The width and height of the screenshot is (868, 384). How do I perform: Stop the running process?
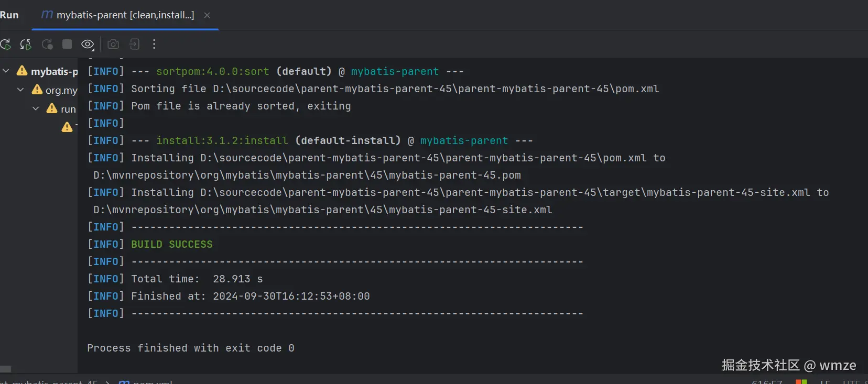pyautogui.click(x=67, y=44)
